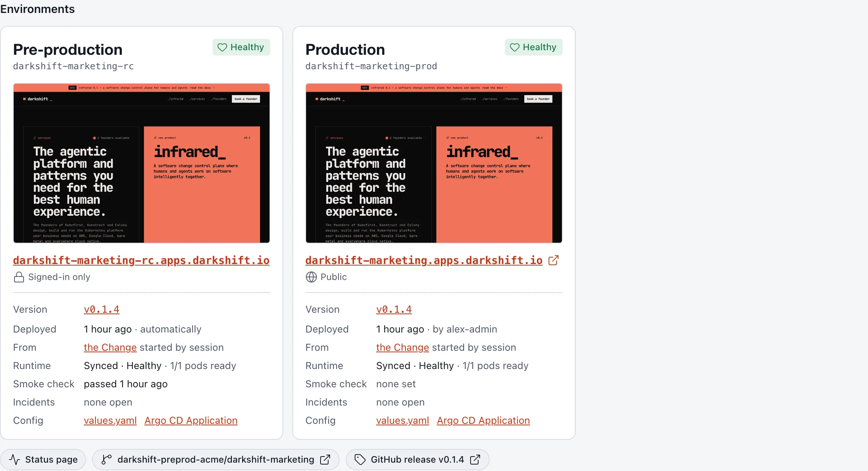Screen dimensions: 868x471
Task: Open the Status page button
Action: (43, 460)
